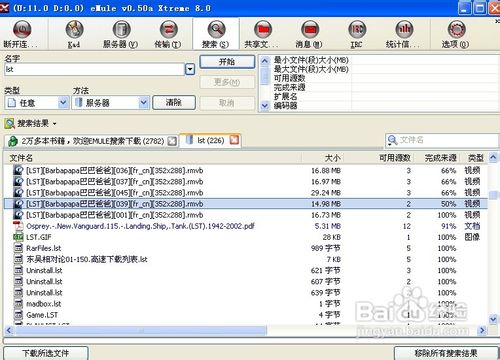Click the horizontal scrollbar thumb of results list
The width and height of the screenshot is (500, 360).
coord(141,330)
